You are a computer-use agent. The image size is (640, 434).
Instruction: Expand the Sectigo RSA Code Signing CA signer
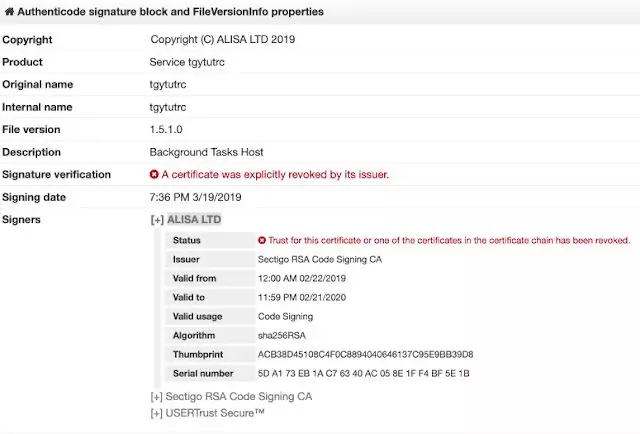(157, 396)
